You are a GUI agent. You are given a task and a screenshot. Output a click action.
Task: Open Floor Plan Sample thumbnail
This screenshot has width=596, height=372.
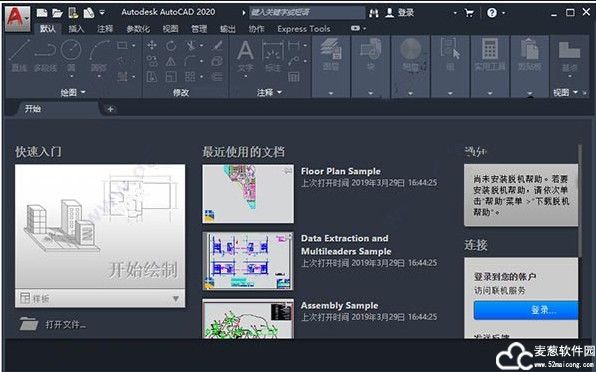coord(248,194)
